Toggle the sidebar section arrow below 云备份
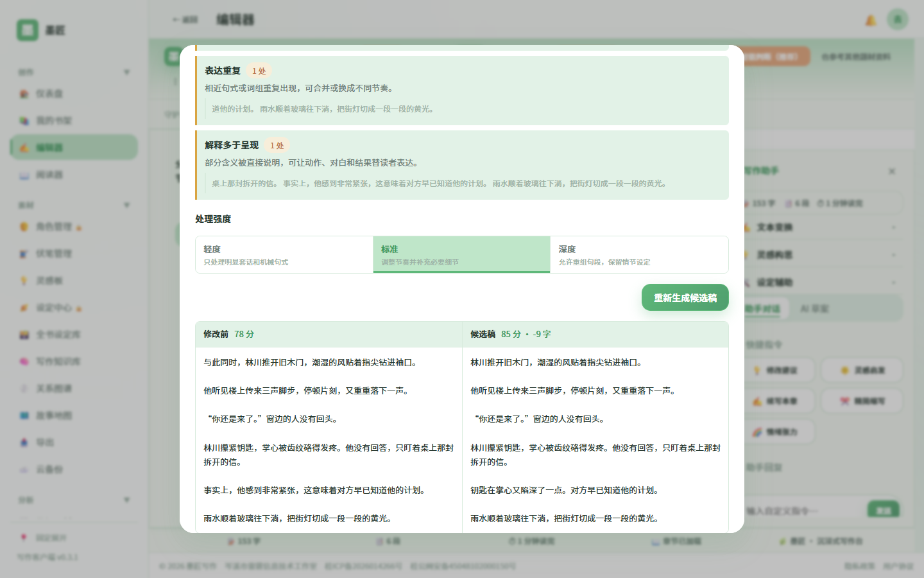Image resolution: width=924 pixels, height=578 pixels. [126, 500]
